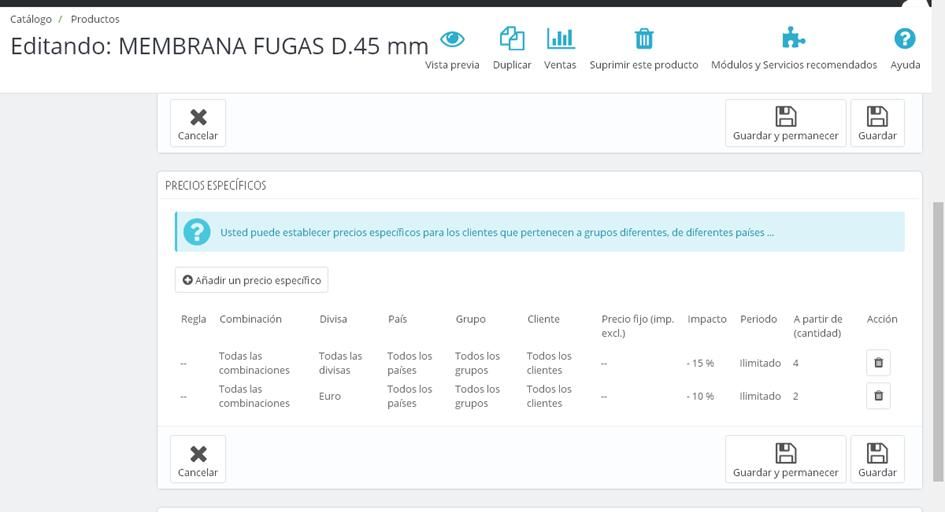The height and width of the screenshot is (512, 945).
Task: Go to Productos breadcrumb
Action: [x=95, y=19]
